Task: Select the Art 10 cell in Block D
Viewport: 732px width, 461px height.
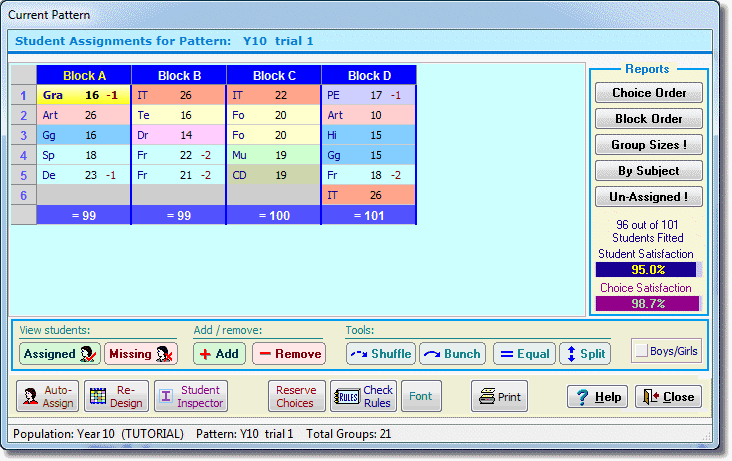Action: pos(369,115)
